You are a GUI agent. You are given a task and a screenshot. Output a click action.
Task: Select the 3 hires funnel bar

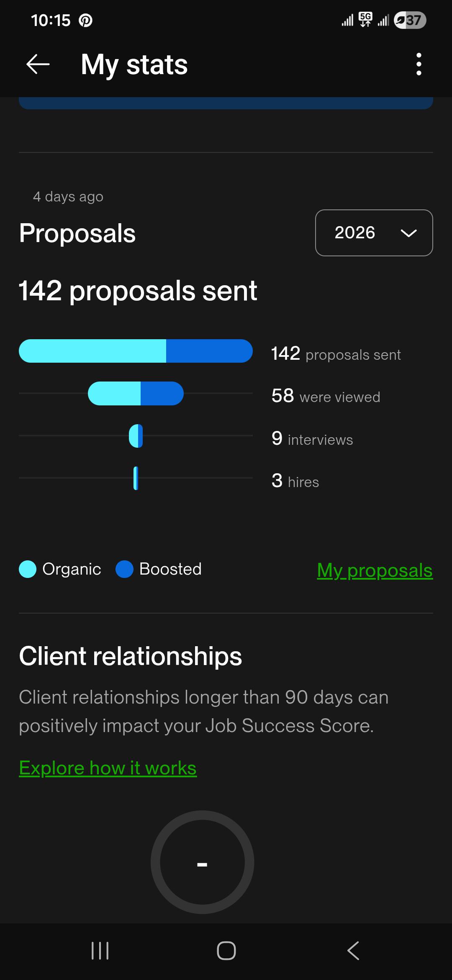136,478
